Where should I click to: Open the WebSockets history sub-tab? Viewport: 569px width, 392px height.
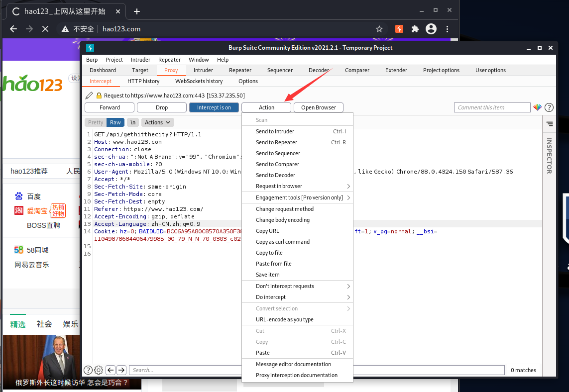(199, 81)
